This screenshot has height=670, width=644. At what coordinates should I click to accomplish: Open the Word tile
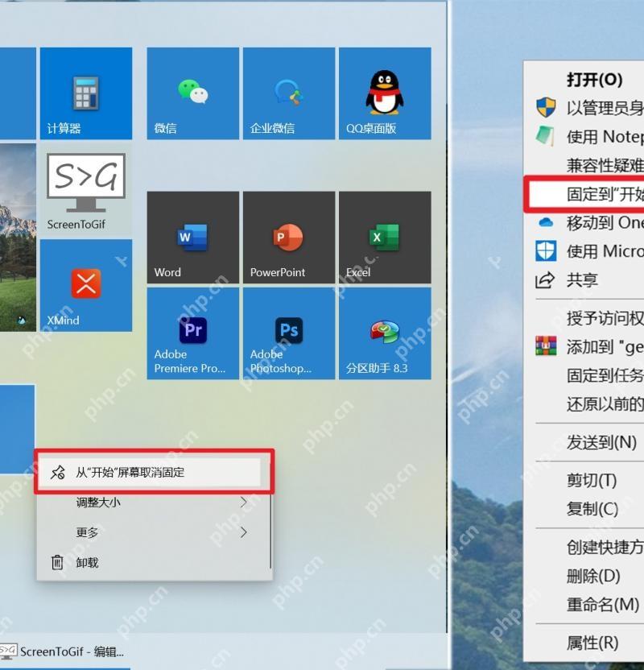pyautogui.click(x=192, y=237)
